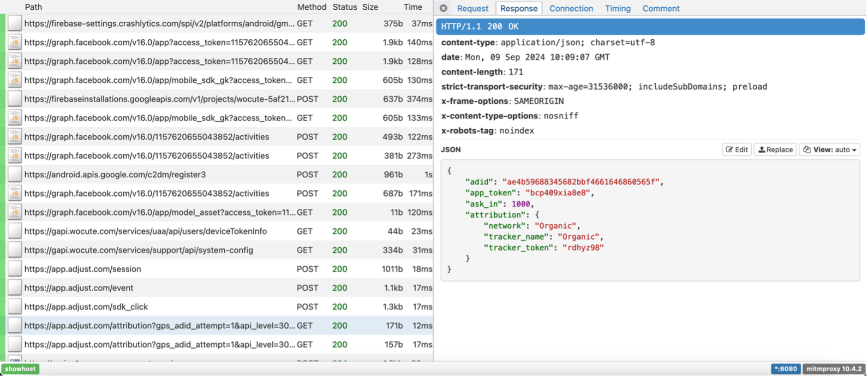Click icon next to app.adjust.com/sdk_click
868x378 pixels.
15,307
